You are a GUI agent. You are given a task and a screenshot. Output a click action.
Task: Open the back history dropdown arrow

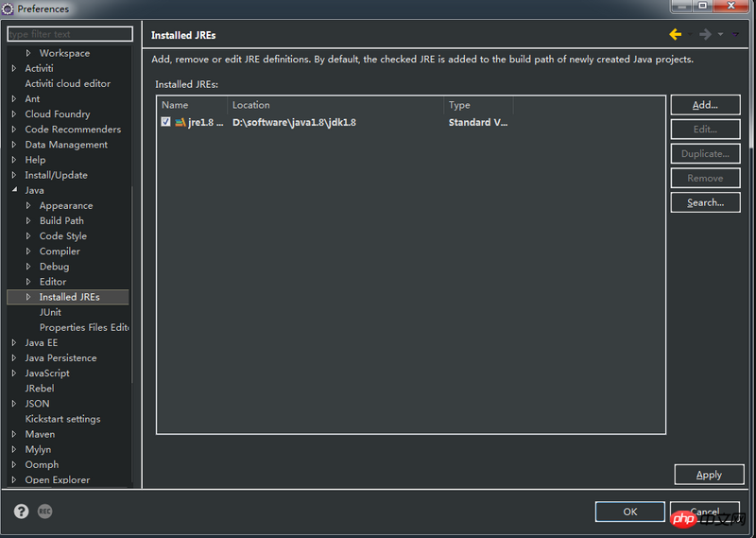tap(690, 34)
